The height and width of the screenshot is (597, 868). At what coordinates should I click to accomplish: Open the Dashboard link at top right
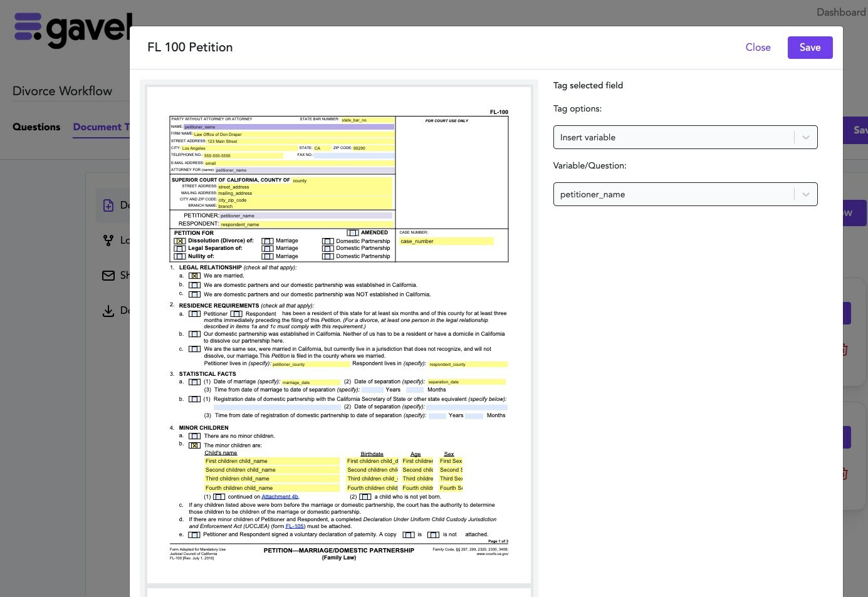[841, 12]
